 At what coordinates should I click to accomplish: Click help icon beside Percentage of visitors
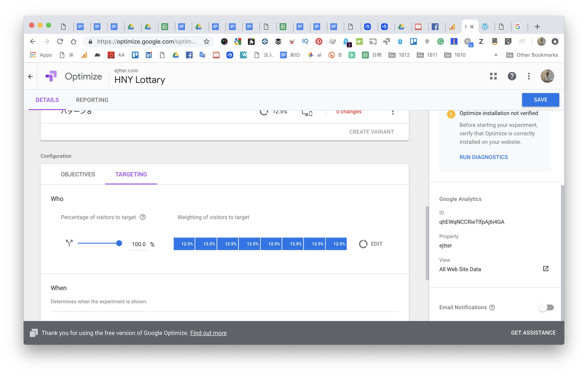tap(143, 217)
